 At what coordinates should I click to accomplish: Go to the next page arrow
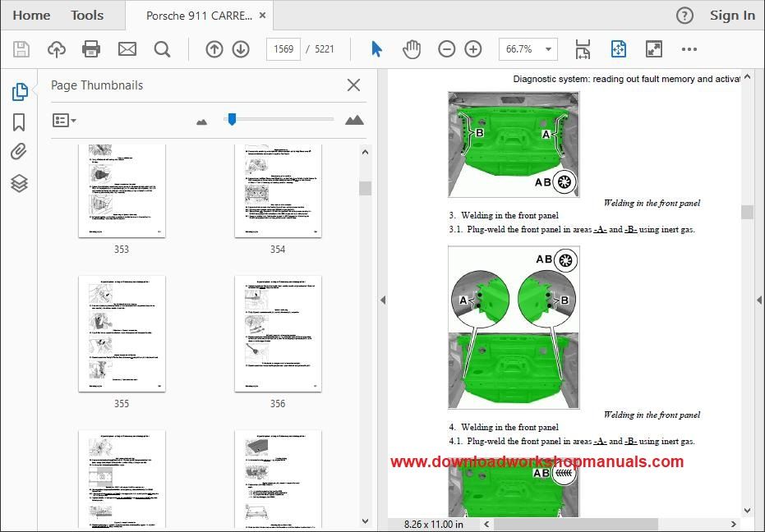[x=241, y=49]
